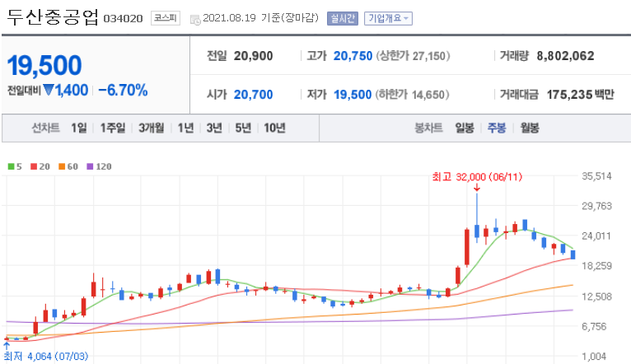Click the -6.70% change rate
Viewport: 631px width, 364px height.
pyautogui.click(x=123, y=91)
